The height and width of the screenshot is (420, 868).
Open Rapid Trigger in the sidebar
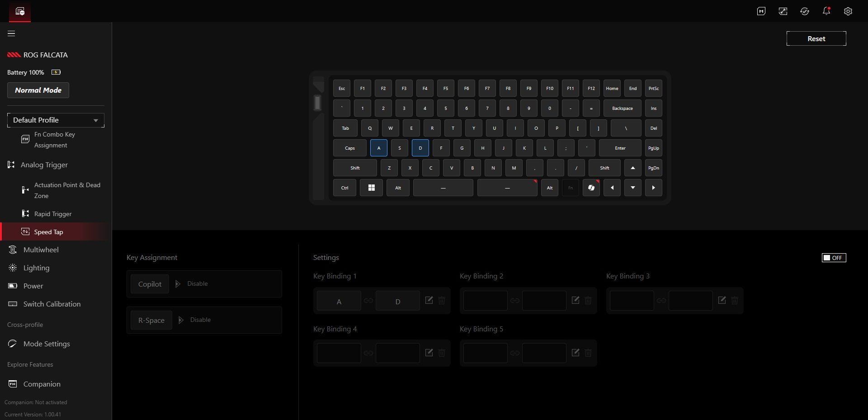[53, 214]
